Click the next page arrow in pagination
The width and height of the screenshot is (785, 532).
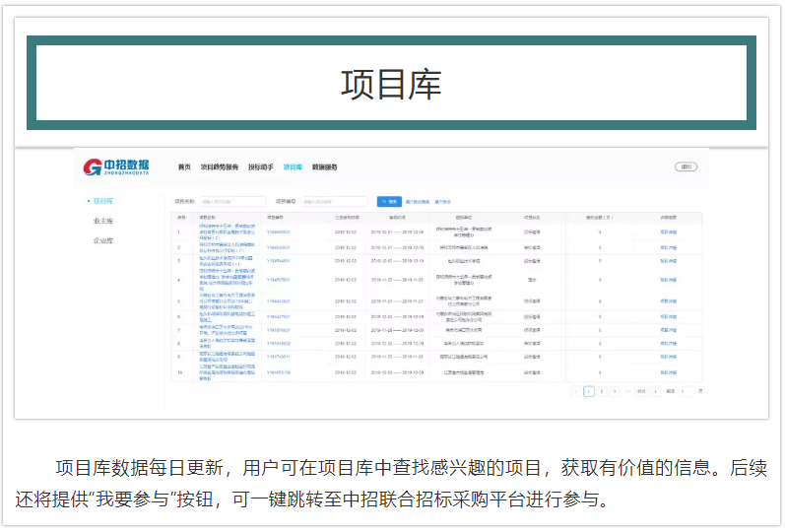pyautogui.click(x=657, y=391)
